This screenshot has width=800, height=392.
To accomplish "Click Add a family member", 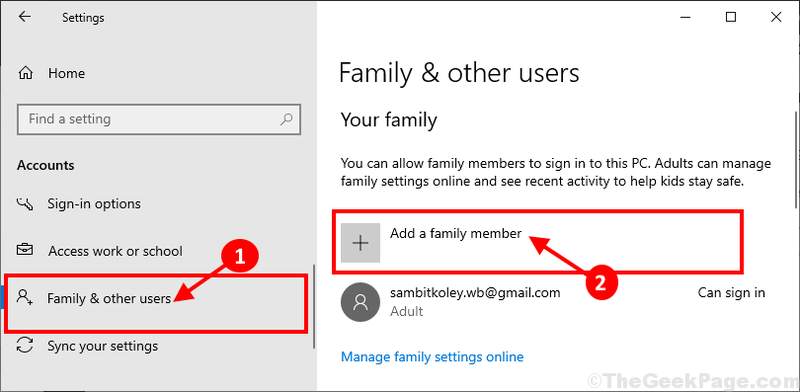I will click(x=456, y=233).
